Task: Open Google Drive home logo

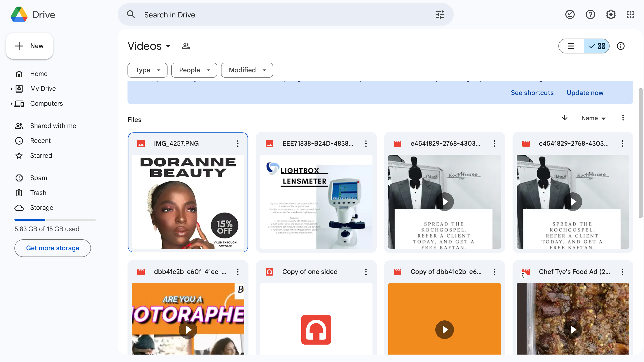Action: click(33, 14)
